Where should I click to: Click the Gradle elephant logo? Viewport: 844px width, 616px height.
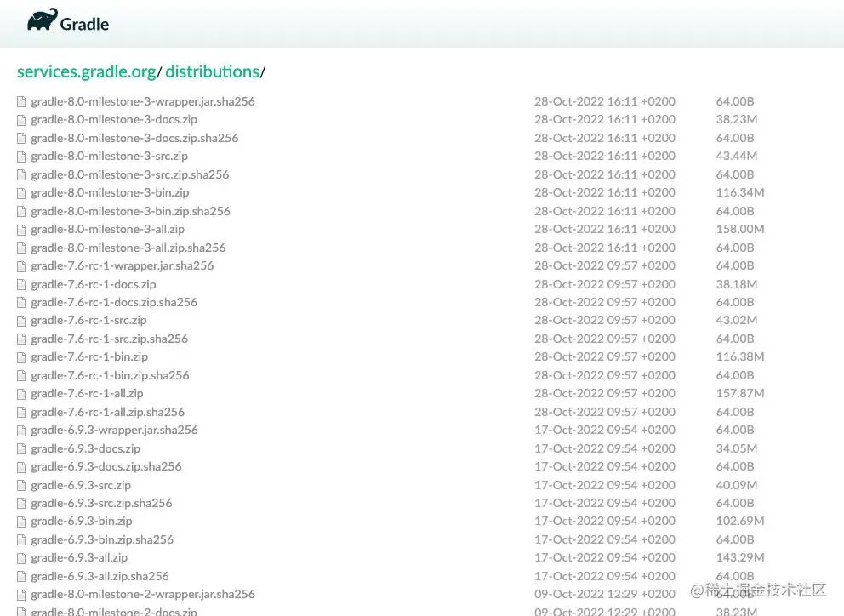[42, 20]
